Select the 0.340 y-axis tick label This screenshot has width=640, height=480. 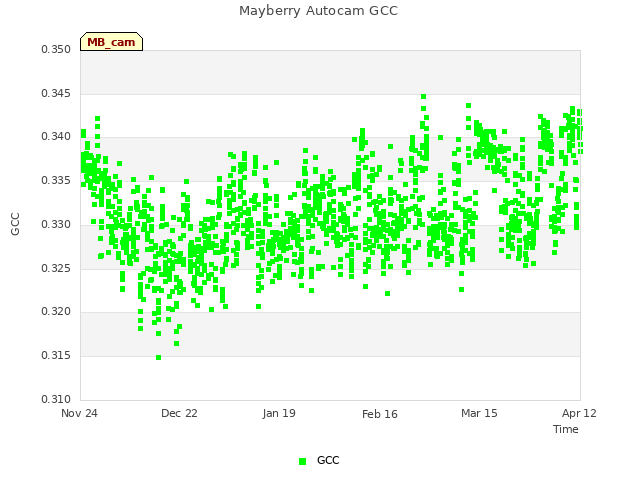tap(56, 136)
